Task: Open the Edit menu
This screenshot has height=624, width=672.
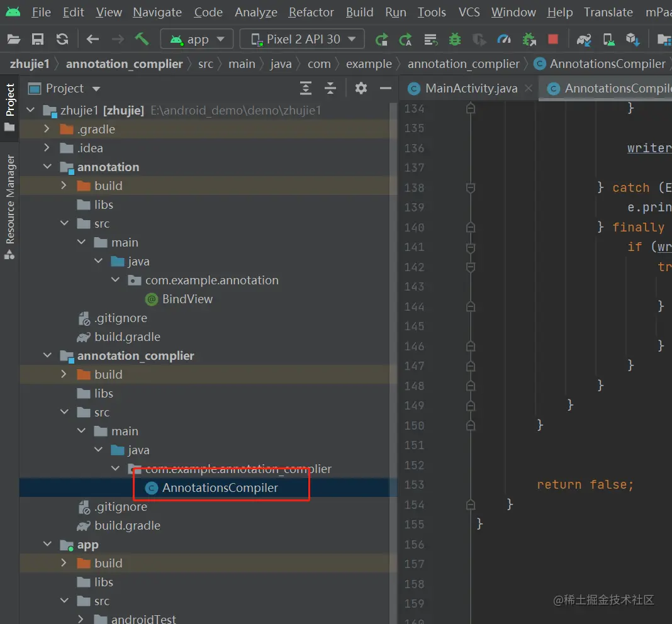Action: pyautogui.click(x=73, y=12)
